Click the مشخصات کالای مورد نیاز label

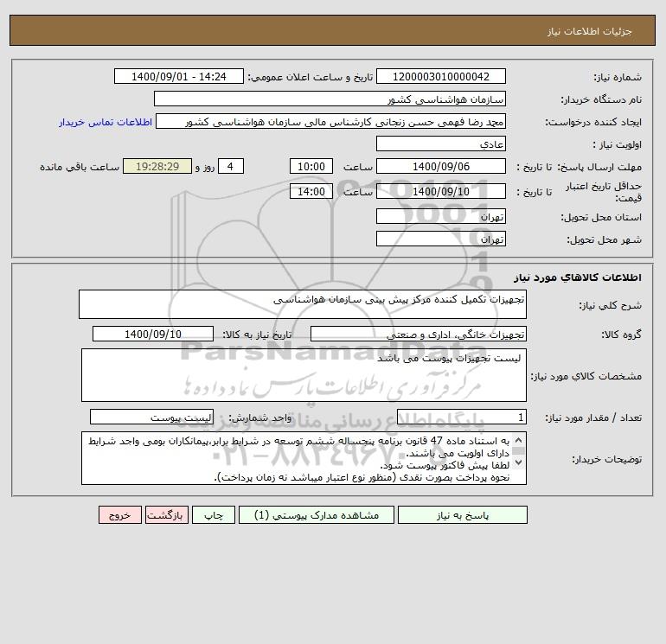point(586,376)
